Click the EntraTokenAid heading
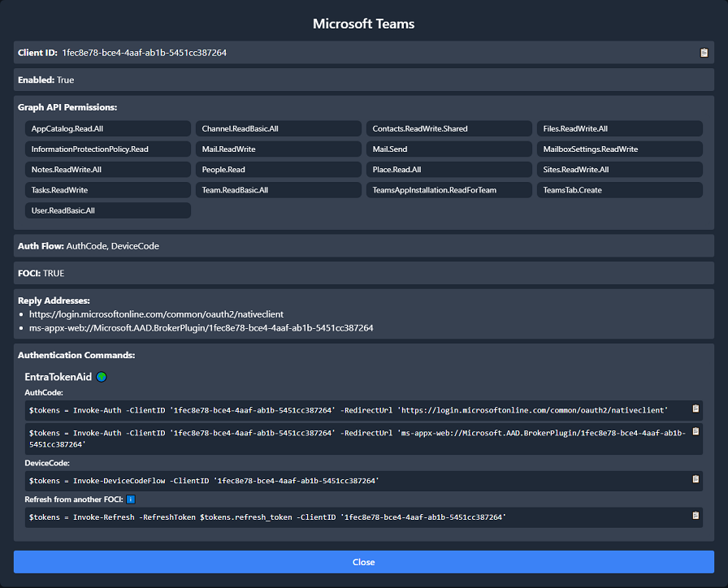728x588 pixels. pyautogui.click(x=58, y=377)
